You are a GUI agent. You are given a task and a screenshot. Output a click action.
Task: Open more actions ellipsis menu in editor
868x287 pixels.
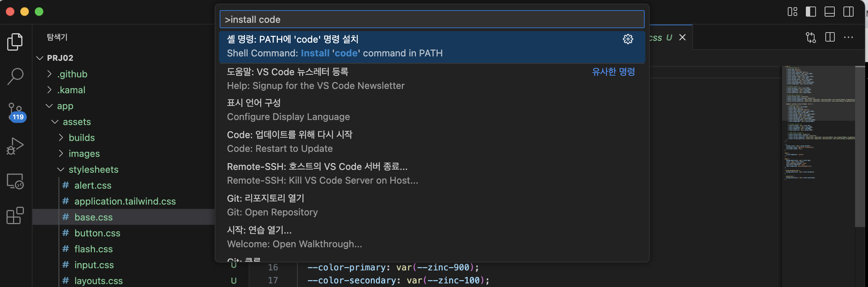pyautogui.click(x=848, y=37)
